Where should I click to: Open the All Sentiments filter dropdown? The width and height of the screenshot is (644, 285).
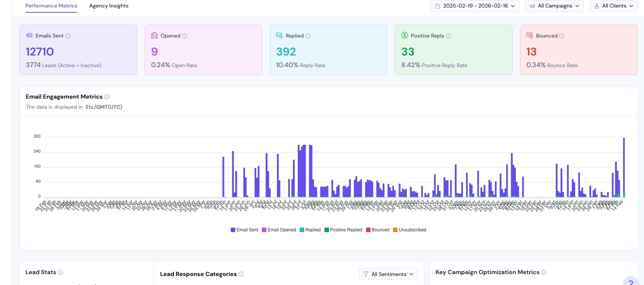[x=388, y=274]
